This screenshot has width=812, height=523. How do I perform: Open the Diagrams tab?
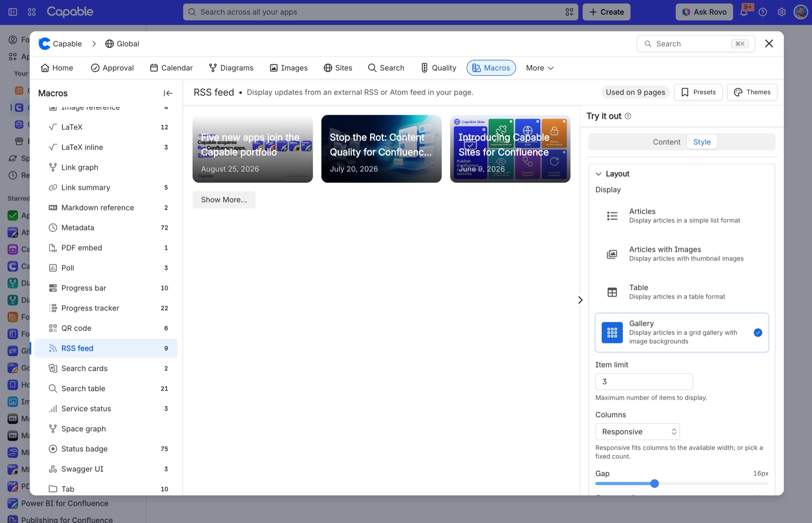click(x=231, y=68)
